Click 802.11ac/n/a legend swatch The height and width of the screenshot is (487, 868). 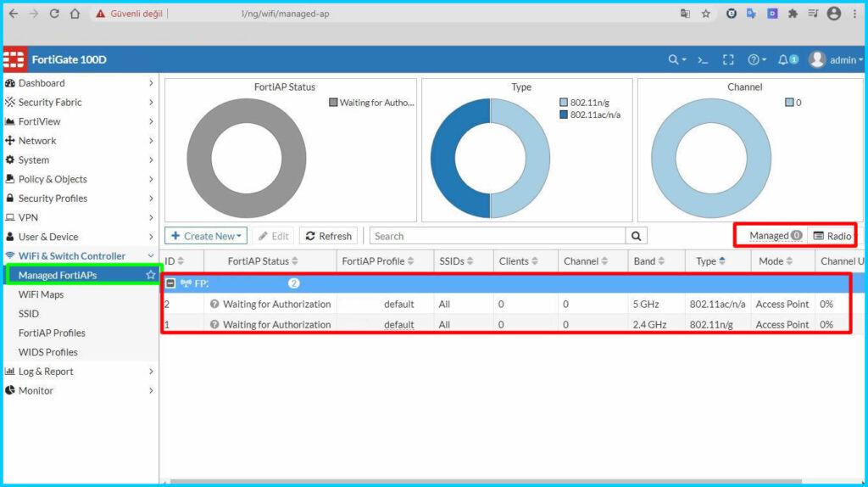[564, 115]
